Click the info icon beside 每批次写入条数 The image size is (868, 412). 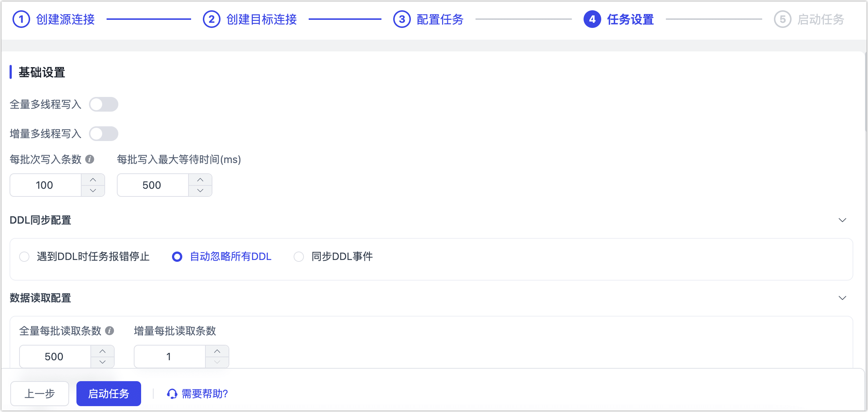click(89, 159)
